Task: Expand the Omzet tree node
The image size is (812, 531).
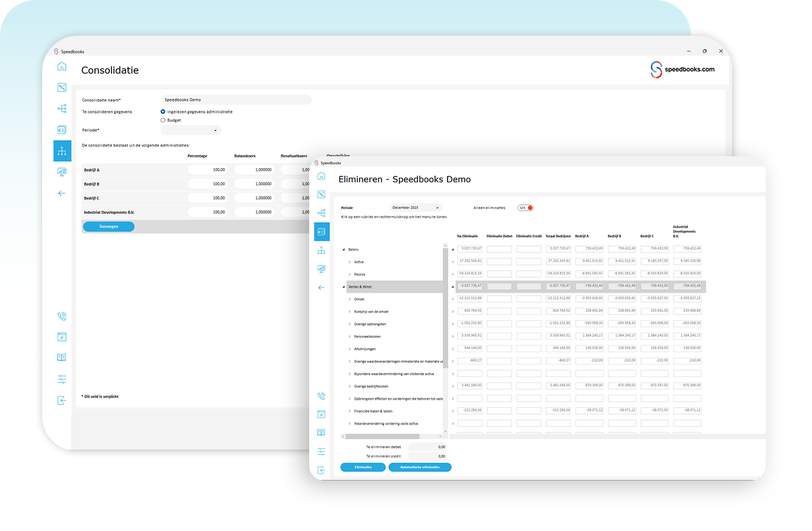Action: click(x=349, y=299)
